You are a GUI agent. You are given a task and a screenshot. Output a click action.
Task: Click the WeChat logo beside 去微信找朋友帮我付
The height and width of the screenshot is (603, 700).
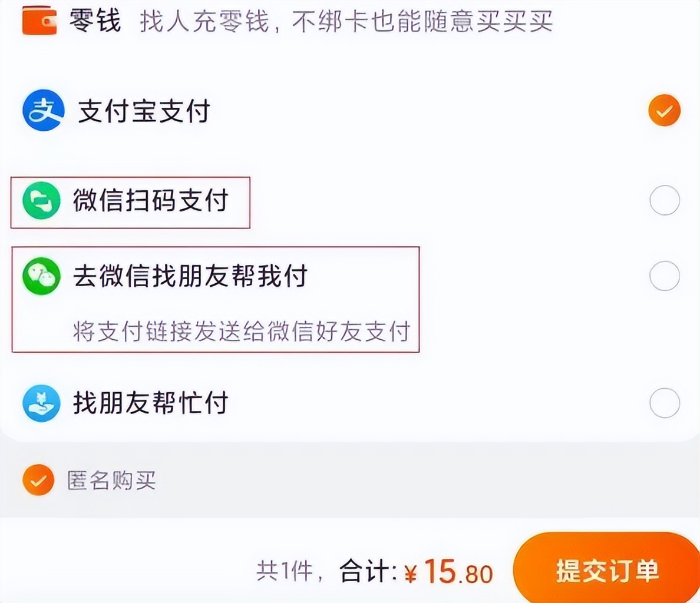(40, 275)
